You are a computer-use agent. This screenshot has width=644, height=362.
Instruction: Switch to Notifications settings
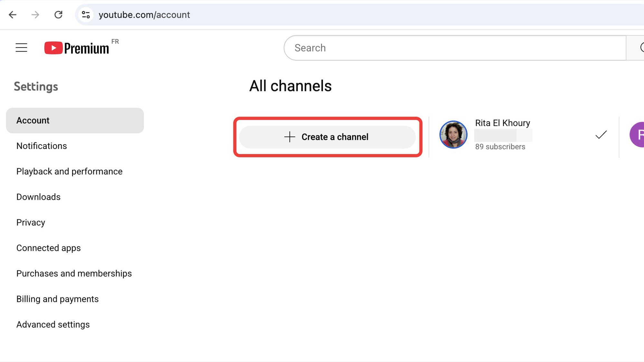(41, 146)
